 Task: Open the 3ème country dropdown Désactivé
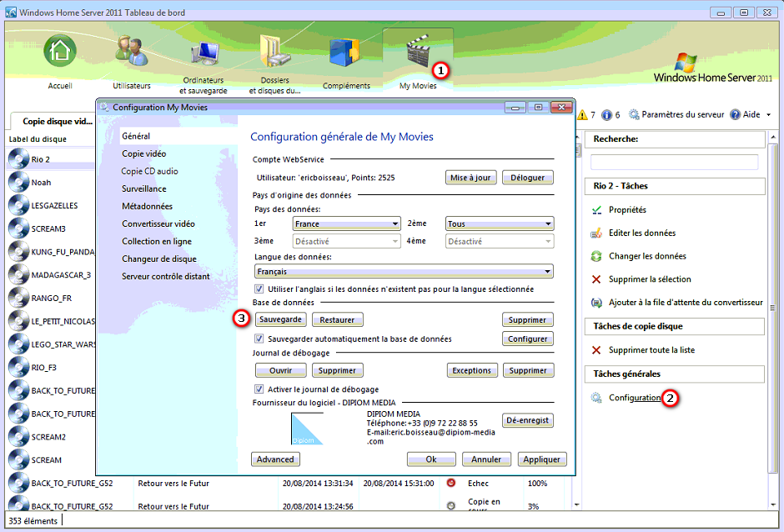pyautogui.click(x=346, y=242)
